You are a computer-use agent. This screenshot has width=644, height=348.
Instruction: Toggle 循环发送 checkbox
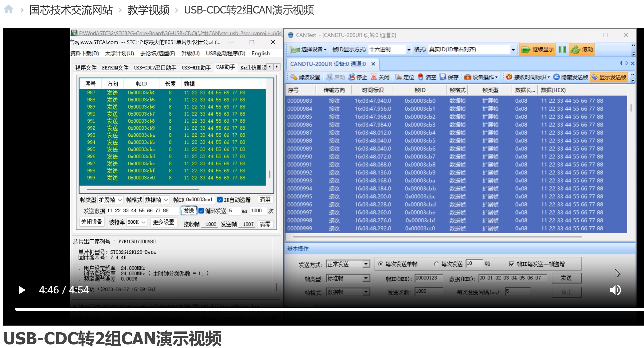pos(201,211)
